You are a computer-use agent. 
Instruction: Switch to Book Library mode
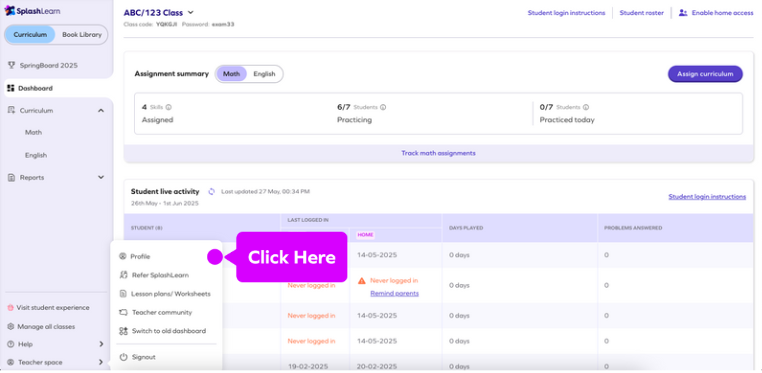pyautogui.click(x=82, y=34)
